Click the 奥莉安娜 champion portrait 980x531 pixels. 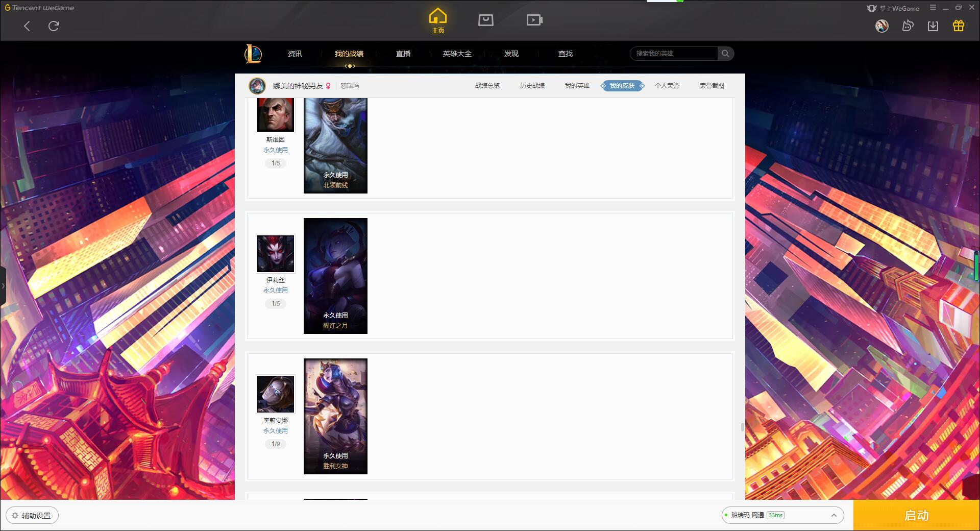[276, 394]
